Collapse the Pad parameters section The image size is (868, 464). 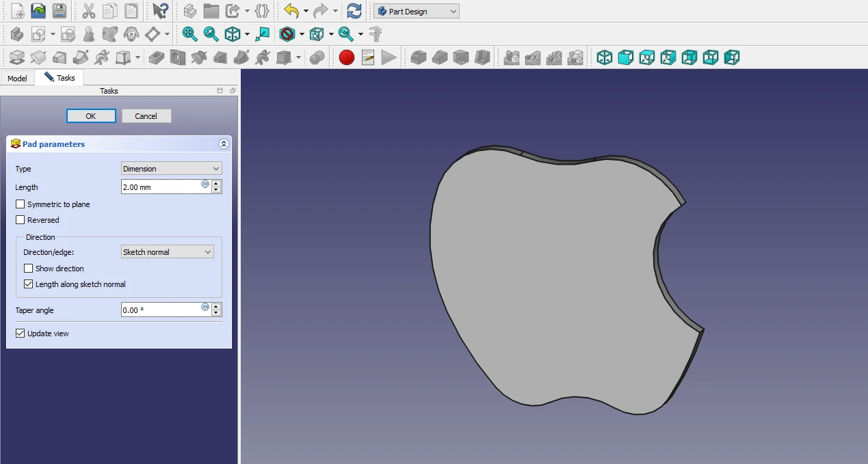[x=223, y=144]
